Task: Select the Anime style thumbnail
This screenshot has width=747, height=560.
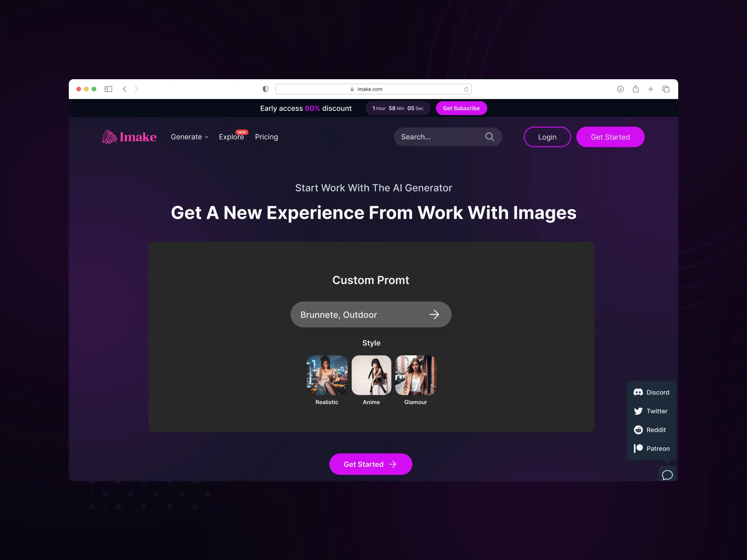Action: (371, 375)
